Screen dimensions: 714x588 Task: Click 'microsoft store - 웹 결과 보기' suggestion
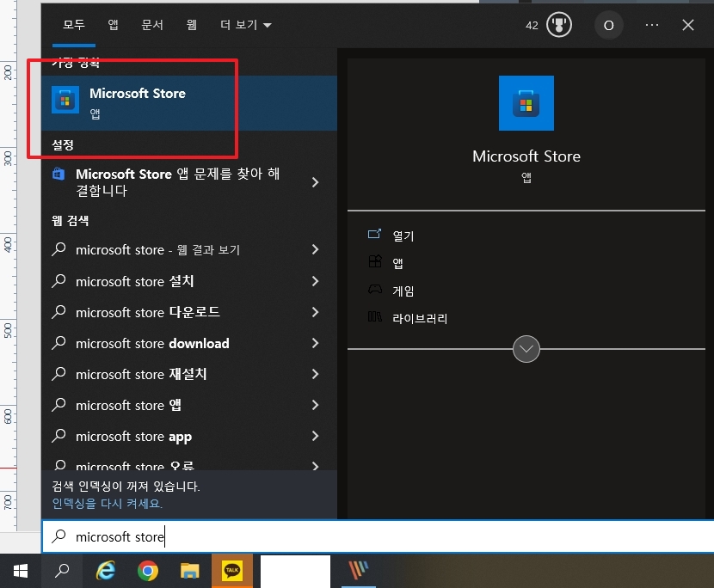pos(157,250)
